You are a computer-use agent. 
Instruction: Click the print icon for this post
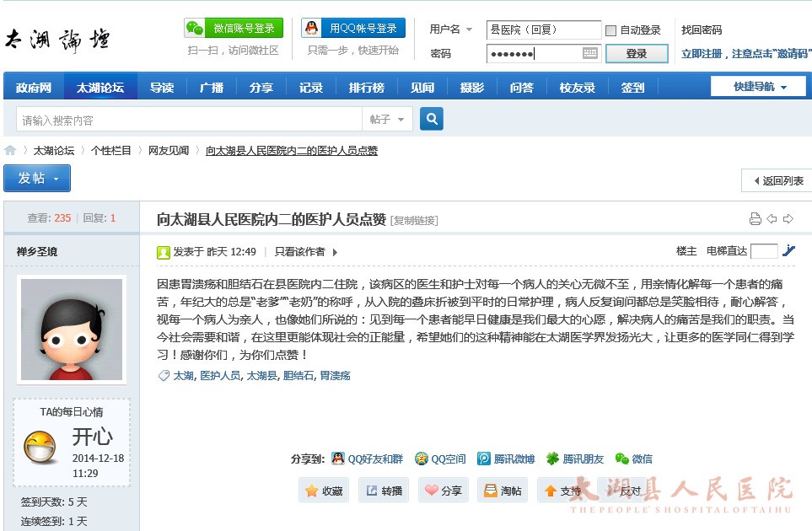[x=755, y=219]
